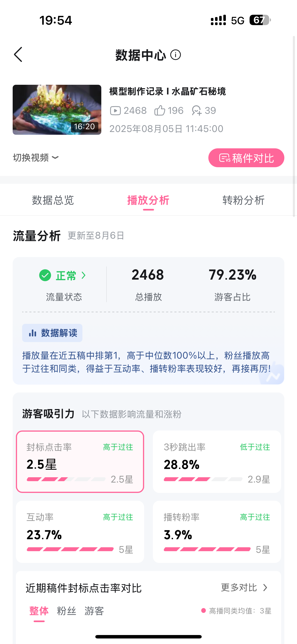This screenshot has height=644, width=297.
Task: Open the crystal model video thumbnail
Action: [57, 110]
